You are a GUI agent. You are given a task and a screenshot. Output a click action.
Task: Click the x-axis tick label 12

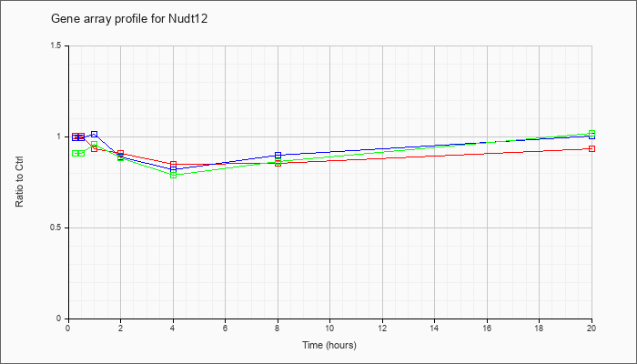(x=382, y=329)
